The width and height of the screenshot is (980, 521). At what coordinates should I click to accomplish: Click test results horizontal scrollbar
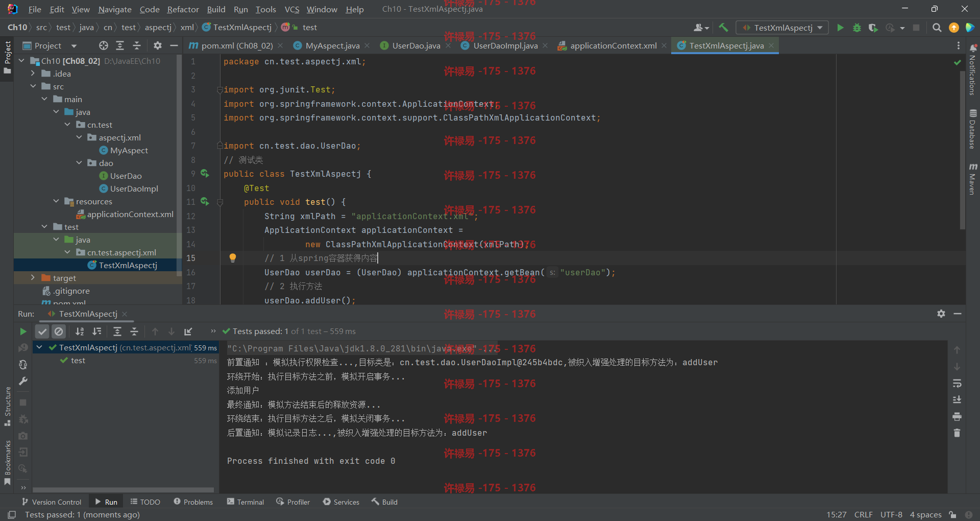coord(123,489)
